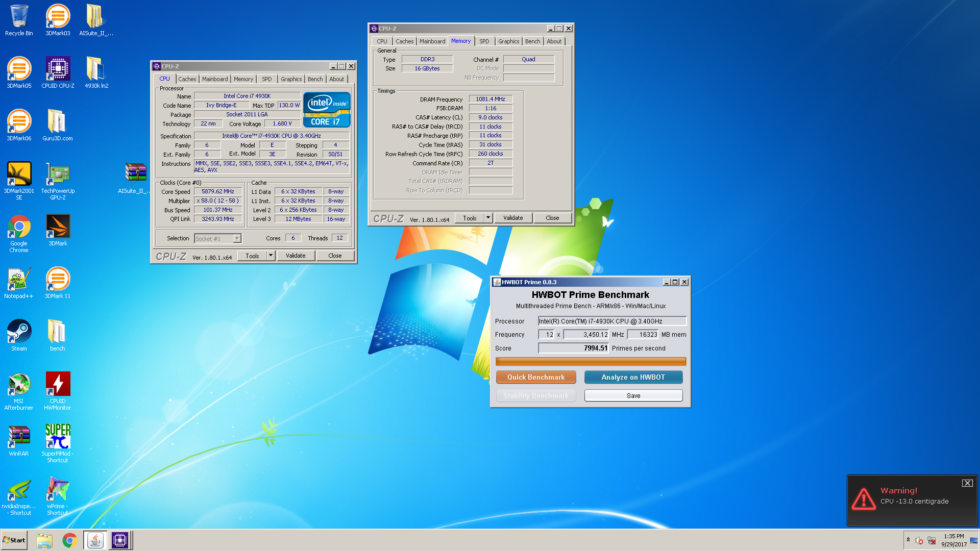Click the Multiplier value x 58.0

point(218,201)
